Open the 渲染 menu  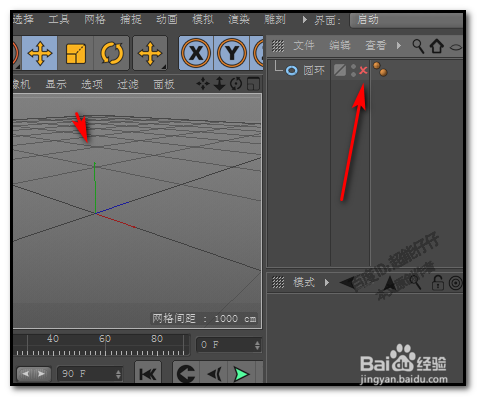(x=239, y=19)
